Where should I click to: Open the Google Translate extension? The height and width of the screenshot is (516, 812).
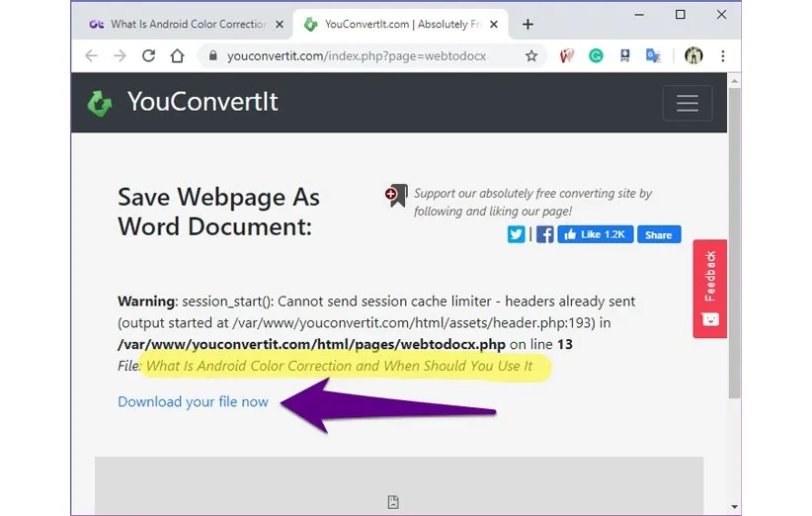[653, 56]
